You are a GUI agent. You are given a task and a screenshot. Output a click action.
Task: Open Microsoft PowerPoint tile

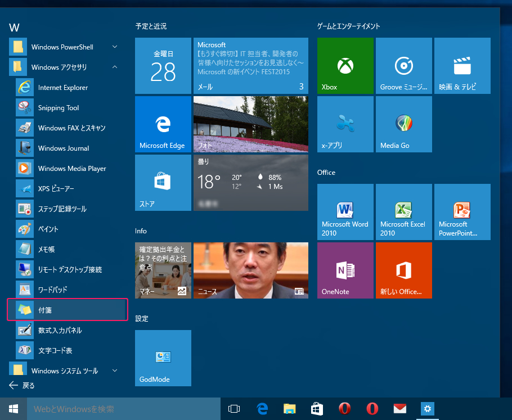(x=462, y=212)
